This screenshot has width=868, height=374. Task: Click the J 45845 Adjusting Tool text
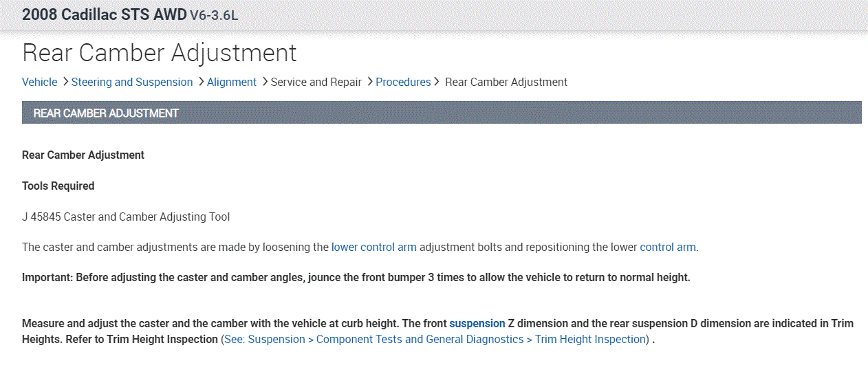pyautogui.click(x=126, y=217)
